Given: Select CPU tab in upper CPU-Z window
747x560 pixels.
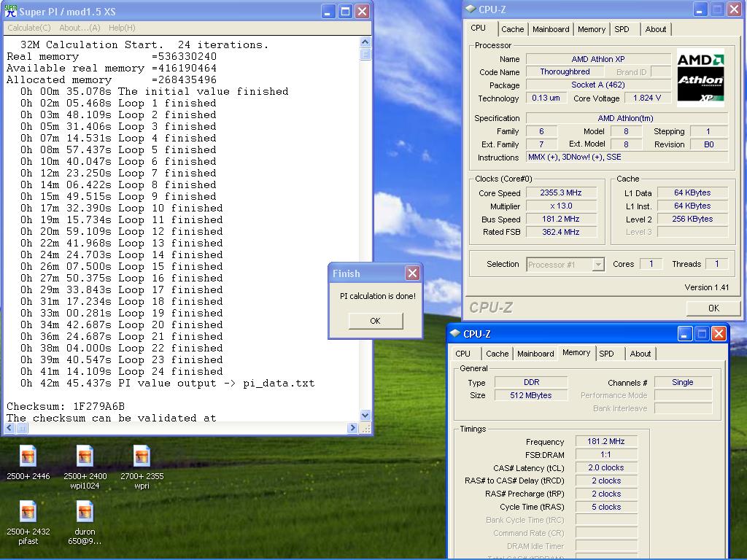Looking at the screenshot, I should 479,28.
